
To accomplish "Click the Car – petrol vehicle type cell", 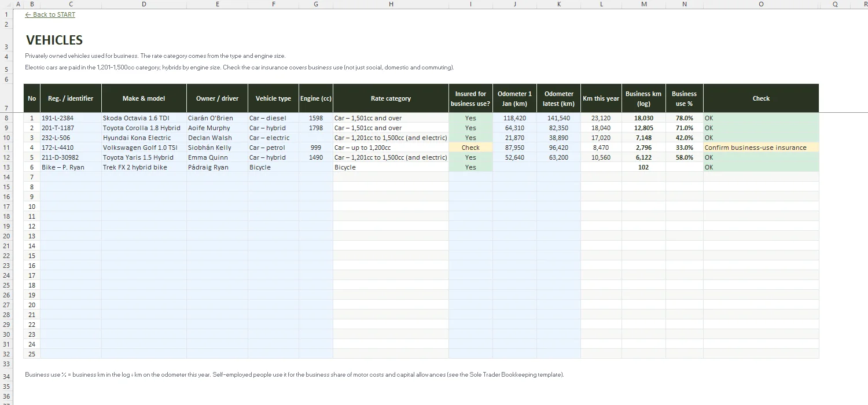I will coord(273,148).
